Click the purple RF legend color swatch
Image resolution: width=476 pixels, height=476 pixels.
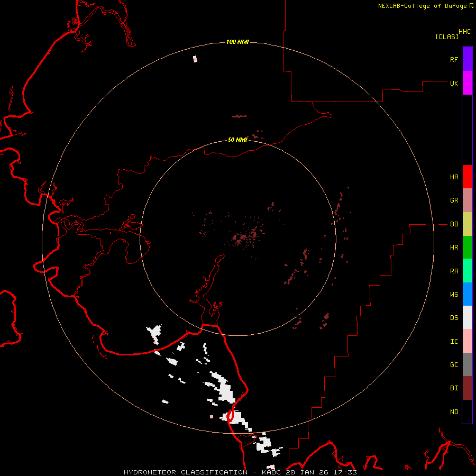click(467, 59)
